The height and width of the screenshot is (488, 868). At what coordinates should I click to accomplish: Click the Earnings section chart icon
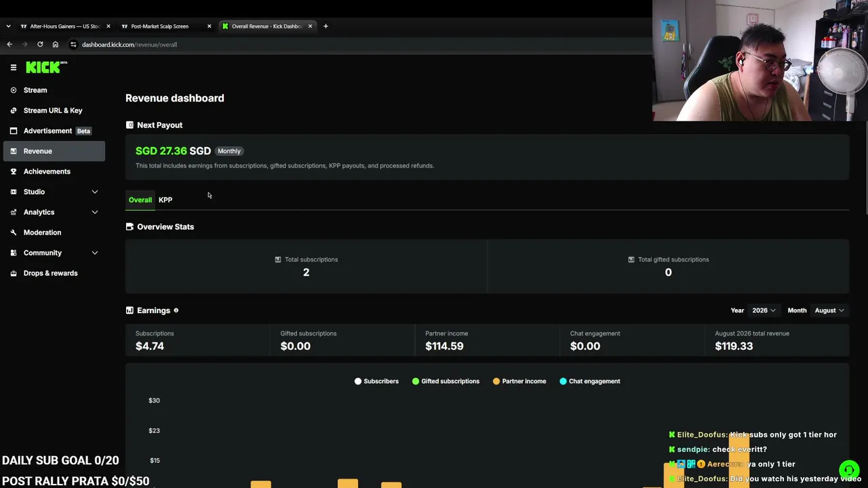coord(130,310)
